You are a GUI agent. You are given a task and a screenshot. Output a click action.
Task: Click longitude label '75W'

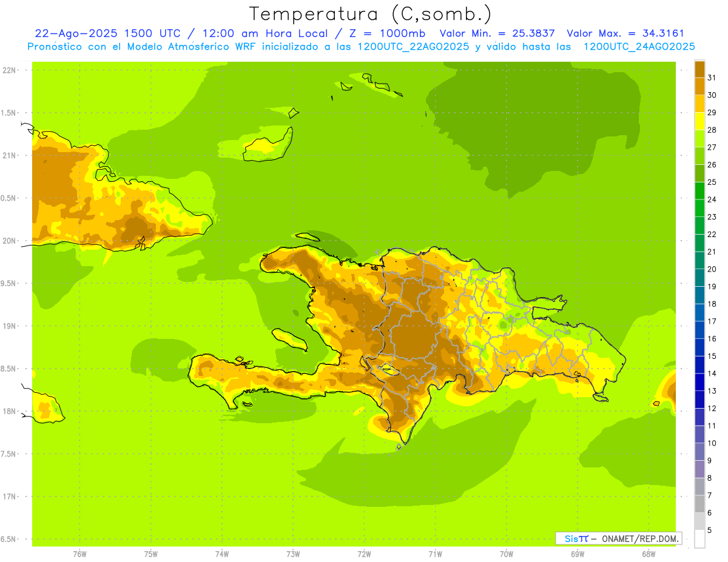[151, 554]
